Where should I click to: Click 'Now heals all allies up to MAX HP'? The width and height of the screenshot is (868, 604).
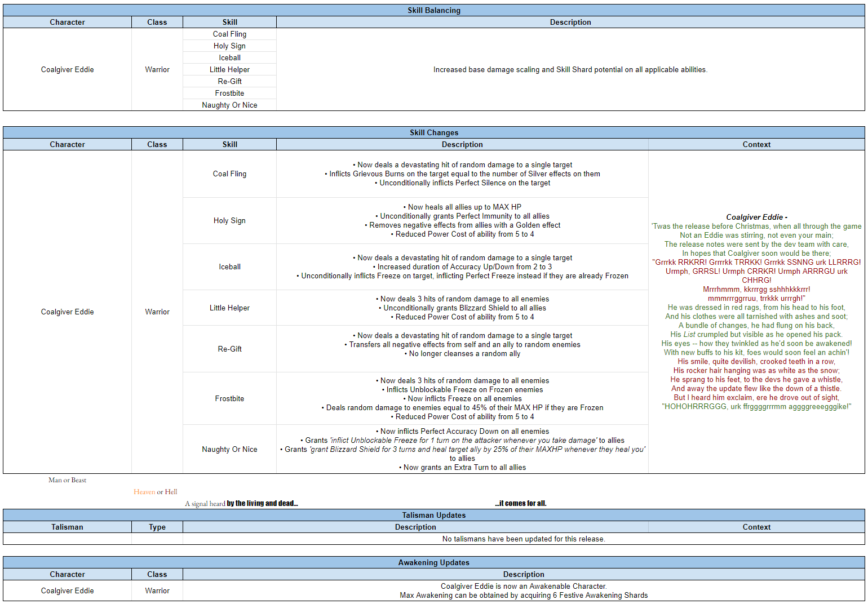[x=462, y=207]
